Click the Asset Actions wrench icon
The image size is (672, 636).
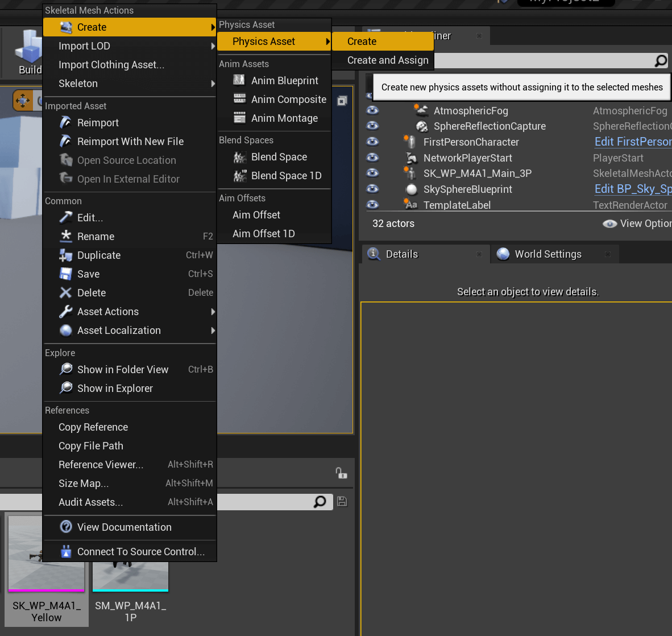pos(65,312)
